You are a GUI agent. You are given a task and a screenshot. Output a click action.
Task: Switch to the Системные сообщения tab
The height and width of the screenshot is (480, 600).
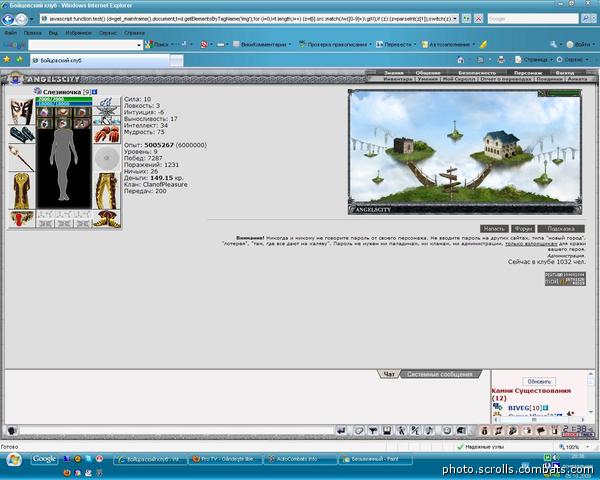tap(440, 374)
